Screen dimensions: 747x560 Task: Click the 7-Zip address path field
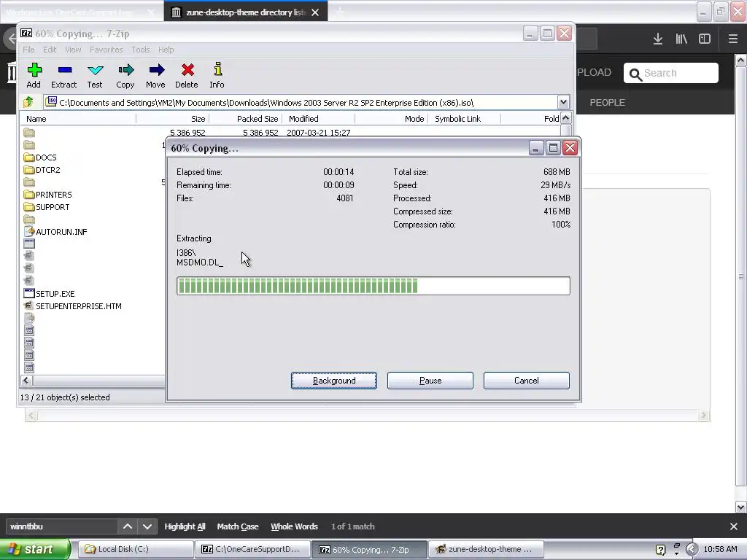301,102
